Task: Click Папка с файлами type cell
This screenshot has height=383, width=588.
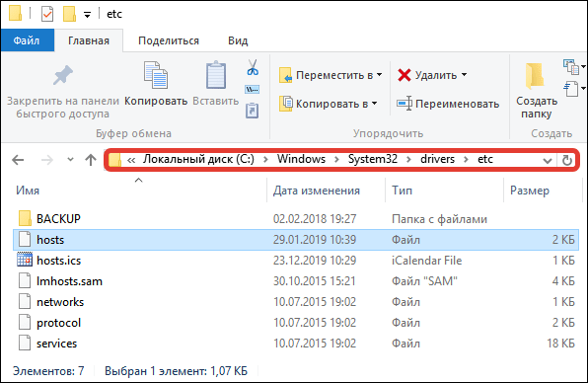Action: (x=439, y=219)
